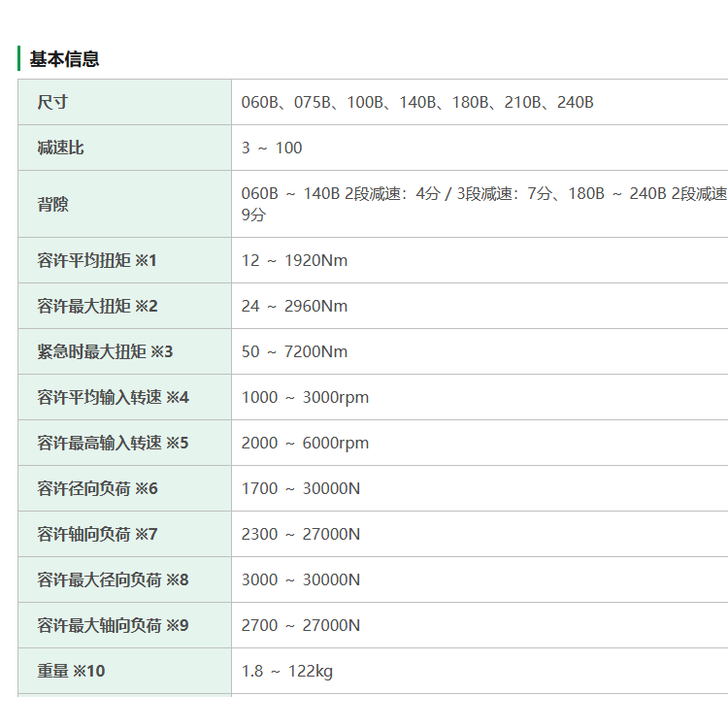Select the 容许平均扭矩 ※1 label

point(96,260)
